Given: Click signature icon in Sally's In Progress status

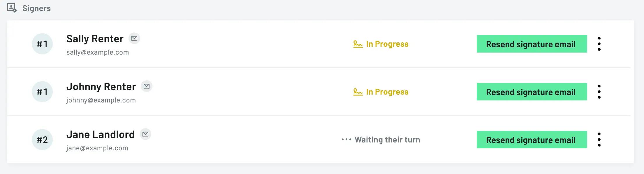Looking at the screenshot, I should coord(358,44).
